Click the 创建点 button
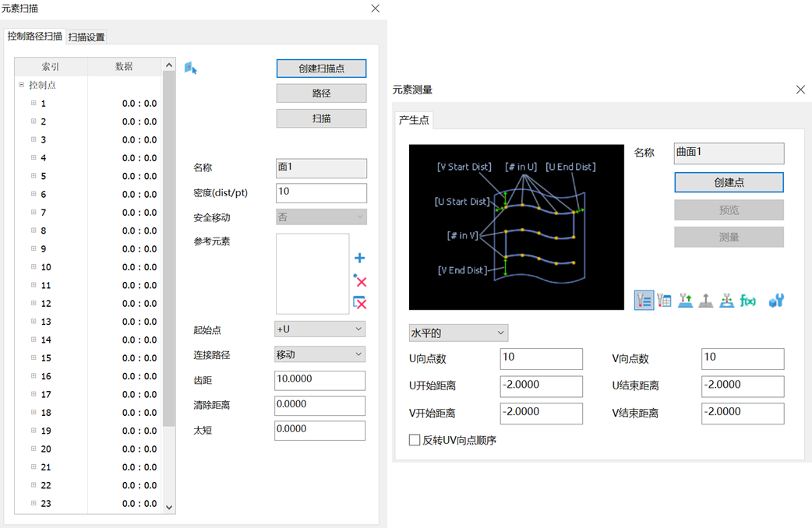 729,182
